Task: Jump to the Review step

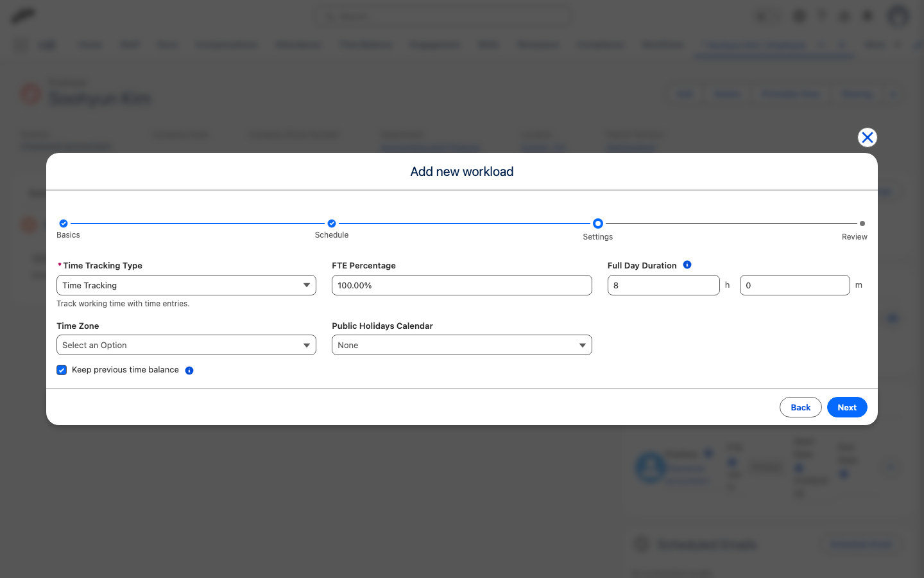Action: pyautogui.click(x=862, y=223)
